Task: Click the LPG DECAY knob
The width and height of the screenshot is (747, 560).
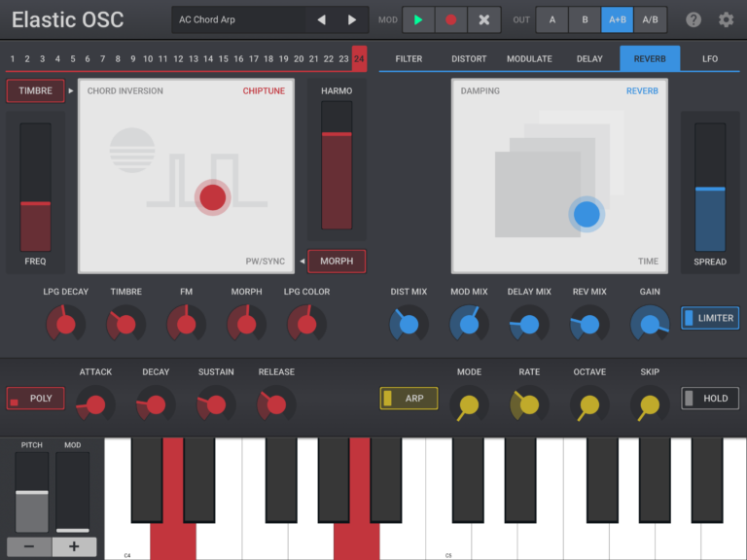Action: coord(66,324)
